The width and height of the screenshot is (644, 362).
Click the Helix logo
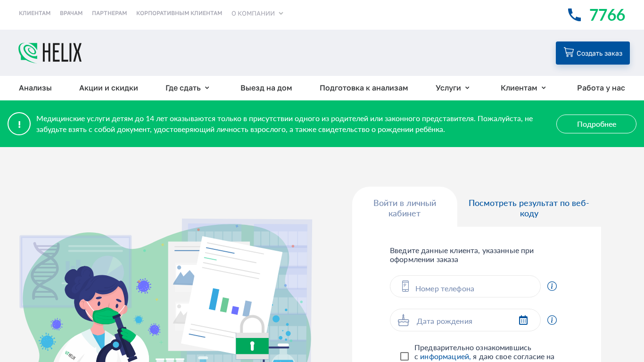(x=50, y=53)
